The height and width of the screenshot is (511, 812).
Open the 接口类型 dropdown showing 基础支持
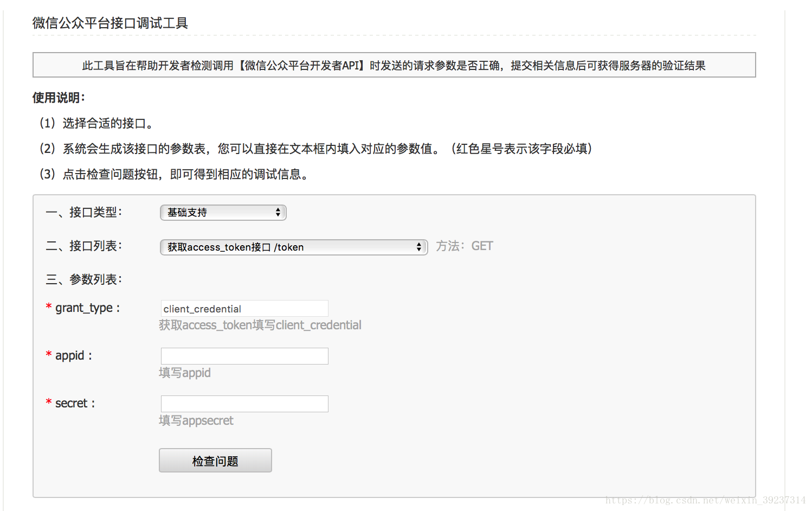223,213
